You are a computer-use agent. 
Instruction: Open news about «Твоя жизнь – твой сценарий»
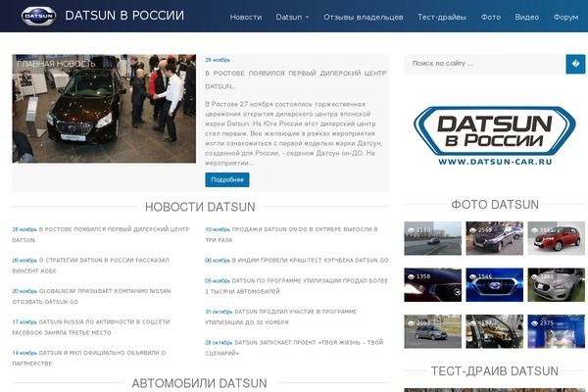(x=294, y=347)
